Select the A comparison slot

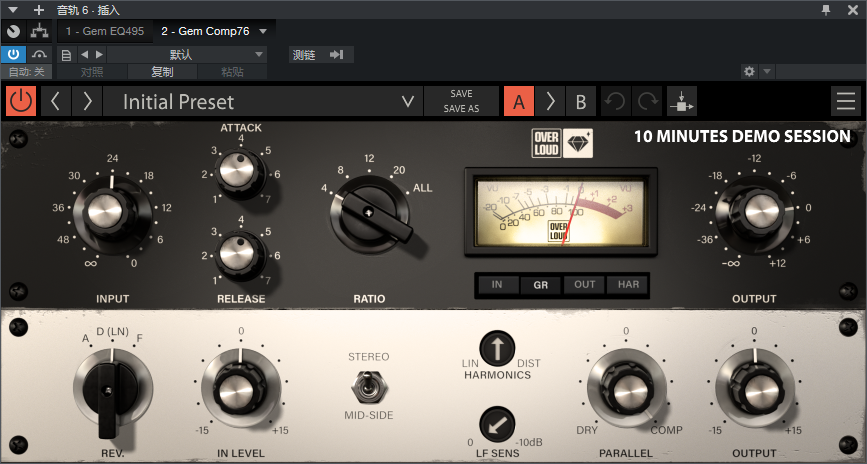(x=519, y=101)
